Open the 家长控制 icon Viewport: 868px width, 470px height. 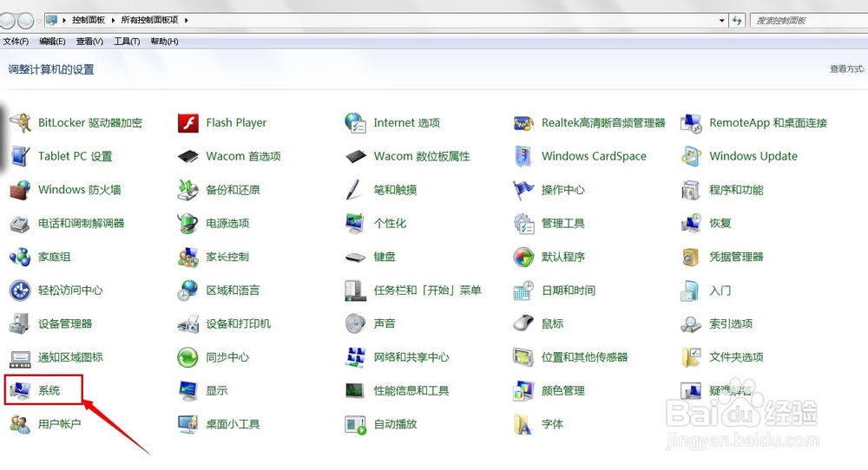click(188, 257)
